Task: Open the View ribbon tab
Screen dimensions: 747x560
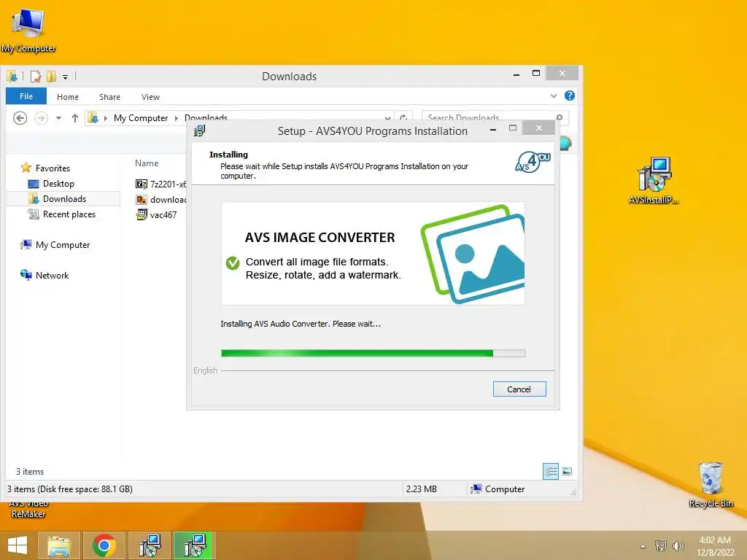Action: click(x=150, y=97)
